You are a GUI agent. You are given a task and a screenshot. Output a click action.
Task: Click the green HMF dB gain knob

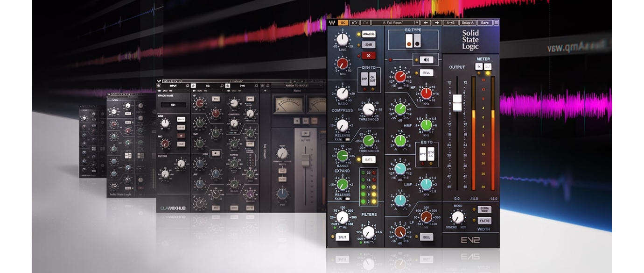[400, 109]
